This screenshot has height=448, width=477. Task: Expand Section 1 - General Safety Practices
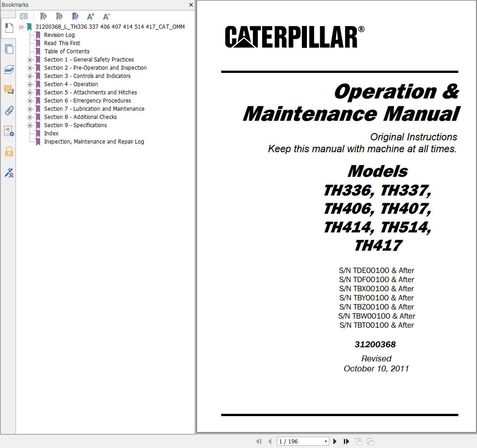click(30, 59)
